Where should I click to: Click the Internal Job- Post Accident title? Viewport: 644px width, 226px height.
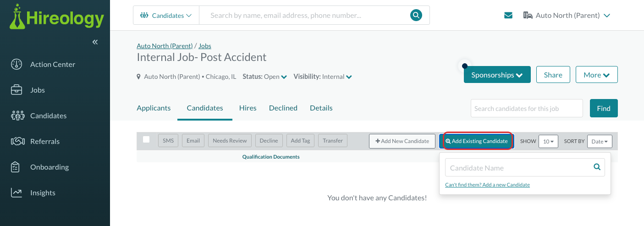click(x=202, y=57)
